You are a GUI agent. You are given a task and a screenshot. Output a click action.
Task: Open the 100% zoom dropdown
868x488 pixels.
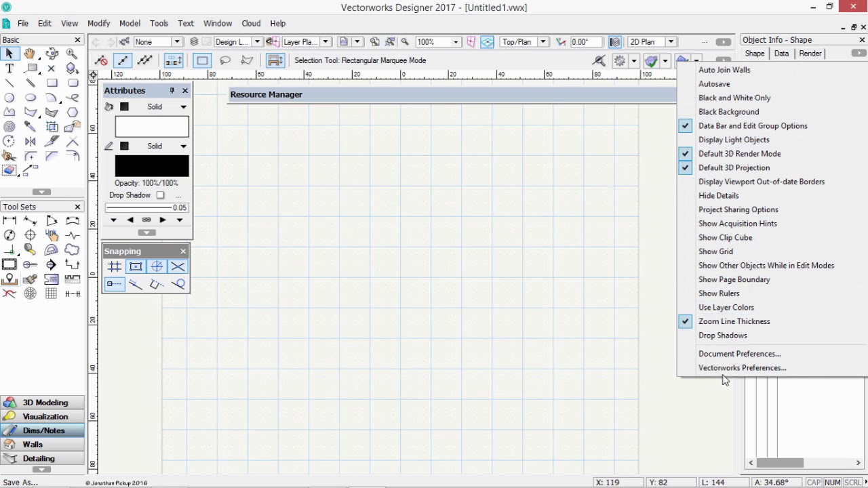(456, 42)
